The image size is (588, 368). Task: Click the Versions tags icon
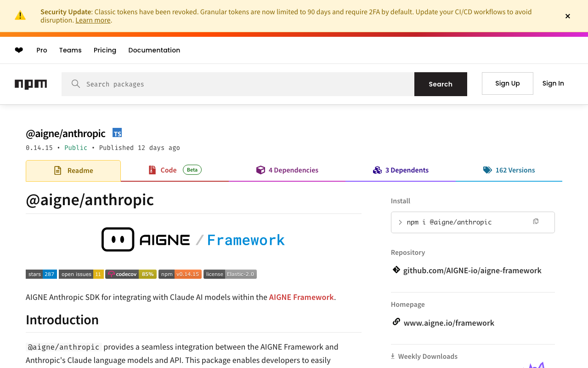[x=487, y=170]
